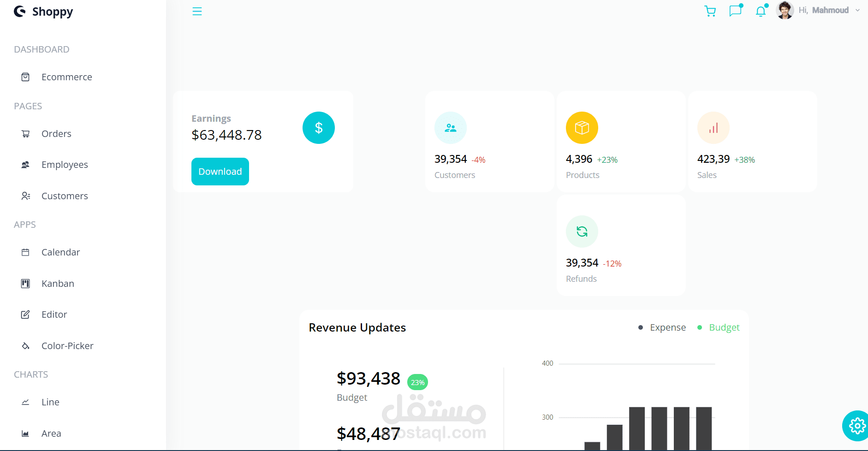Toggle the Budget legend item
868x451 pixels.
coord(718,327)
